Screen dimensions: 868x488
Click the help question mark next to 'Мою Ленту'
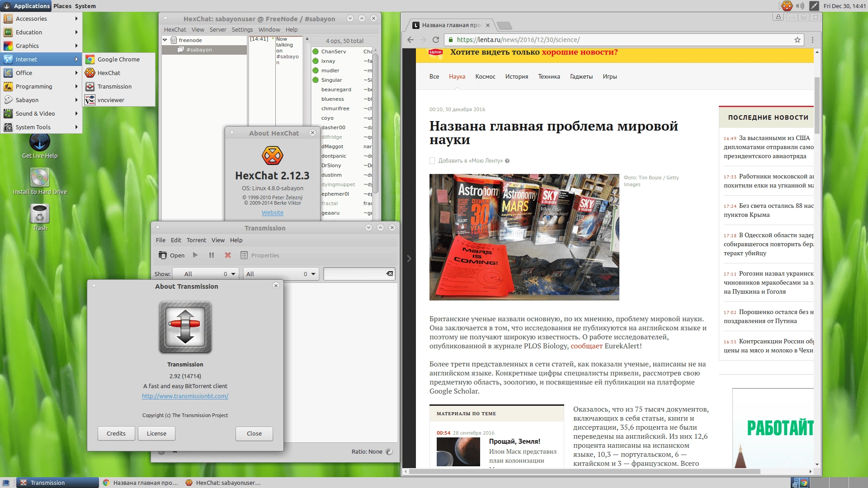[x=507, y=161]
